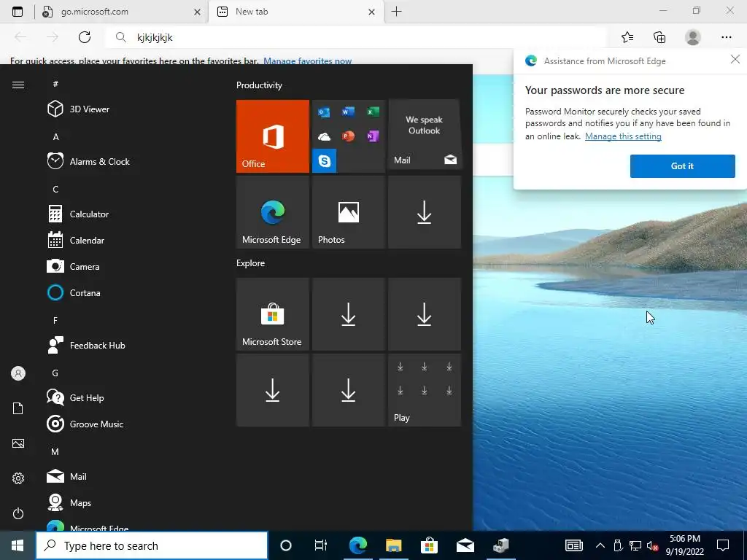Open Task View on the taskbar
Image resolution: width=747 pixels, height=560 pixels.
(x=321, y=545)
